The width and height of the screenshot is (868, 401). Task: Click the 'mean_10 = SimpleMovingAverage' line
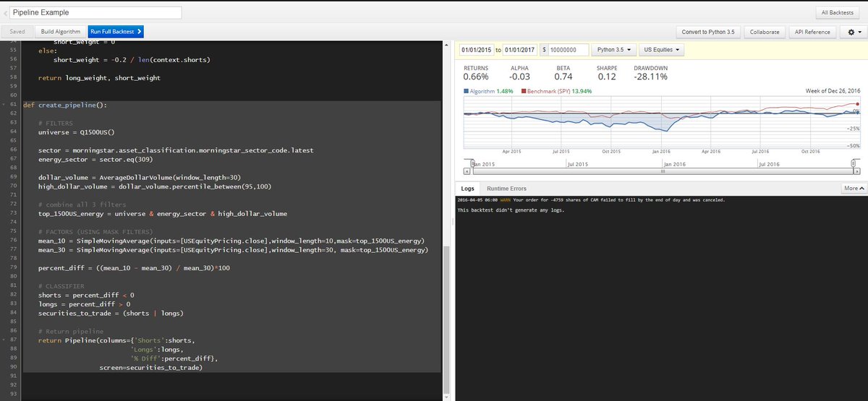[231, 240]
